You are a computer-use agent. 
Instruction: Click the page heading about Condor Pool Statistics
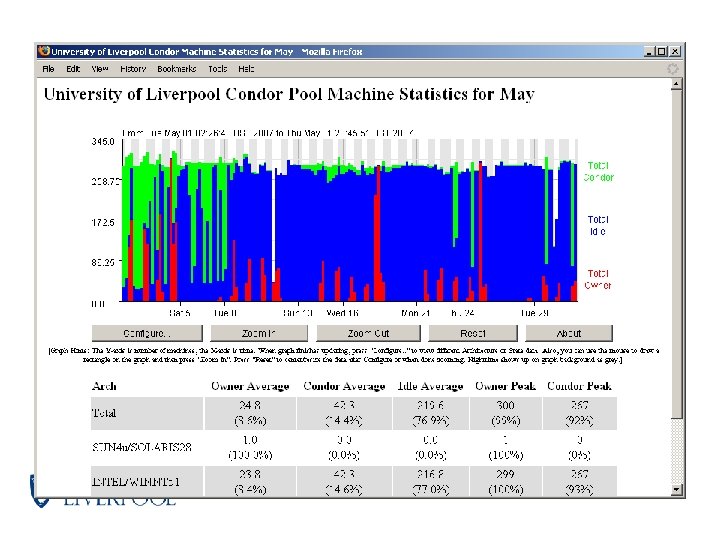tap(289, 94)
